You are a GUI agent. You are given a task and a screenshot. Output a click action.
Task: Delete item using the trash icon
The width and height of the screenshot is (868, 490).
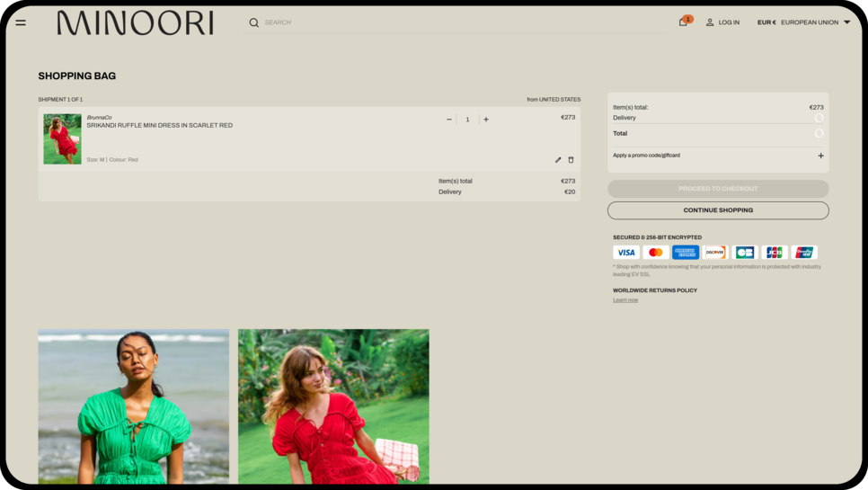point(571,160)
